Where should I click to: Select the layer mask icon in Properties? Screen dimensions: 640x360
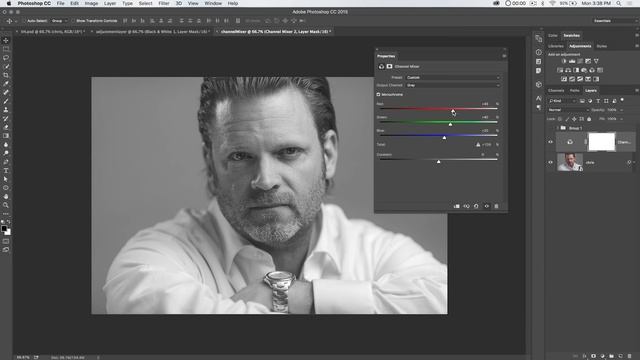tap(389, 67)
